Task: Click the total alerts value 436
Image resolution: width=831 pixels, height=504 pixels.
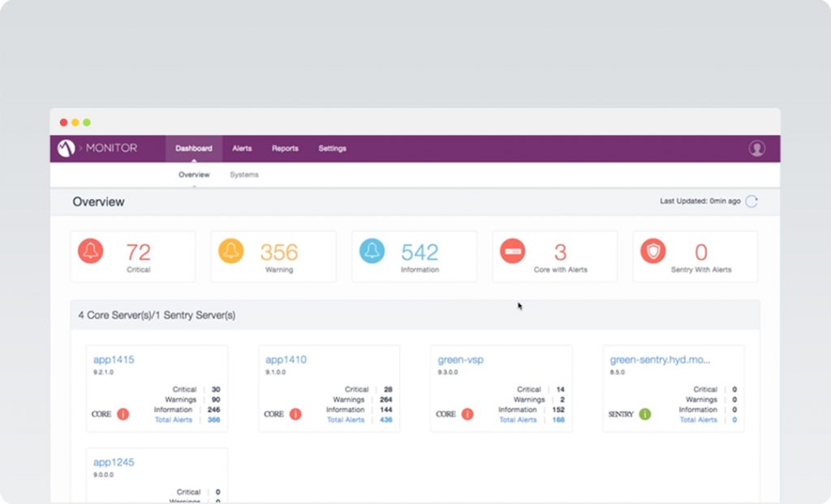Action: (x=385, y=420)
